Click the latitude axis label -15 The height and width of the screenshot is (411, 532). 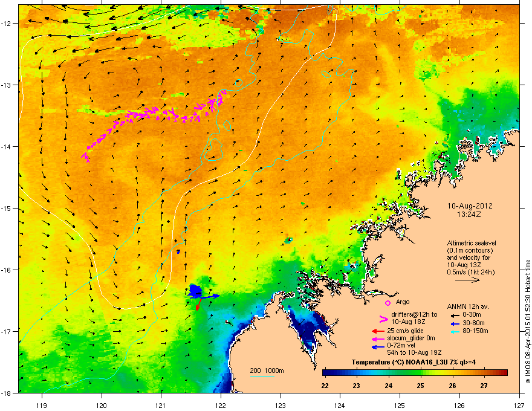click(6, 208)
